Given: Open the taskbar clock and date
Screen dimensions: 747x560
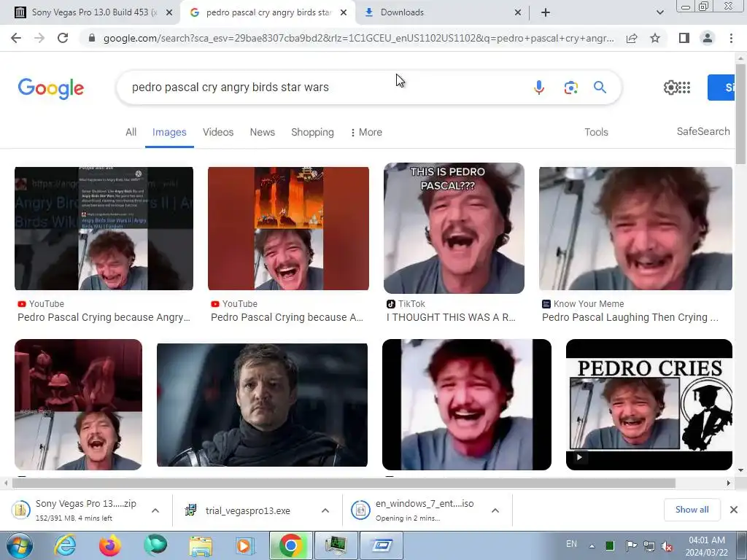Looking at the screenshot, I should 708,545.
